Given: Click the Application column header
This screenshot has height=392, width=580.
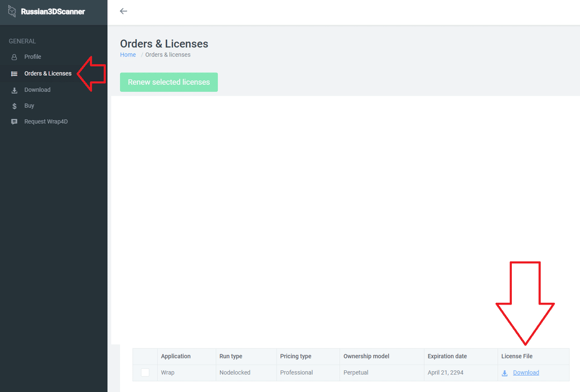Looking at the screenshot, I should click(x=176, y=356).
